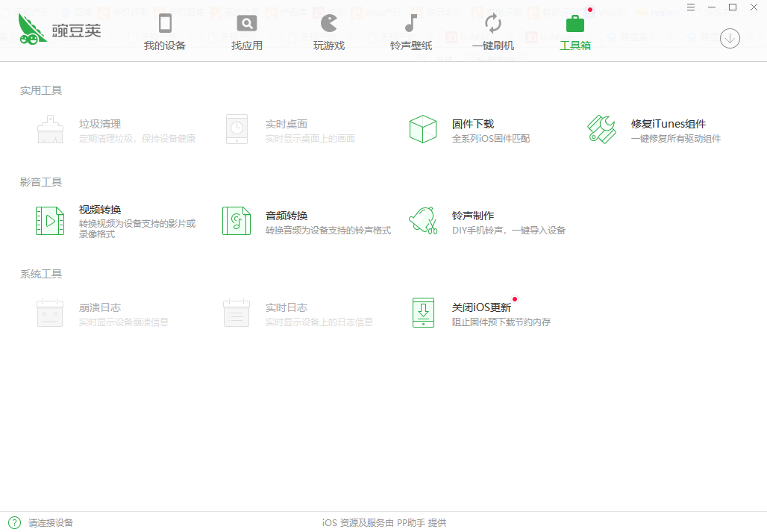Click the 请连接设备 status text
767x532 pixels.
(x=51, y=523)
